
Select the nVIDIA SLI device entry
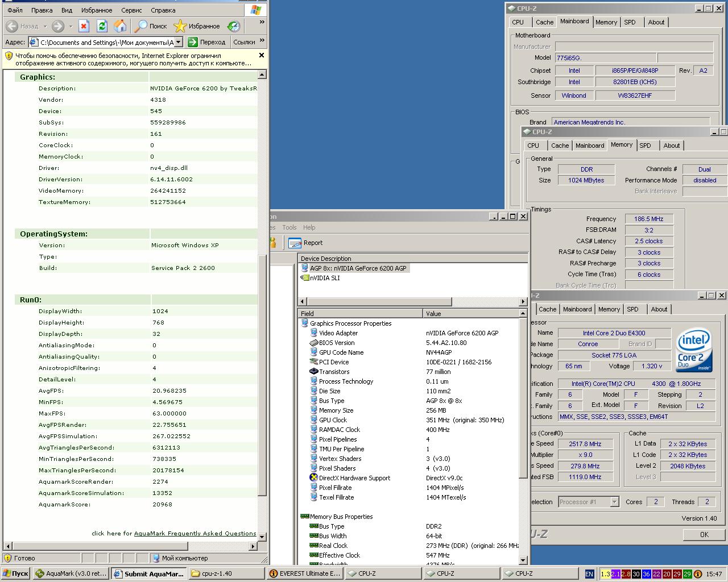click(x=320, y=278)
